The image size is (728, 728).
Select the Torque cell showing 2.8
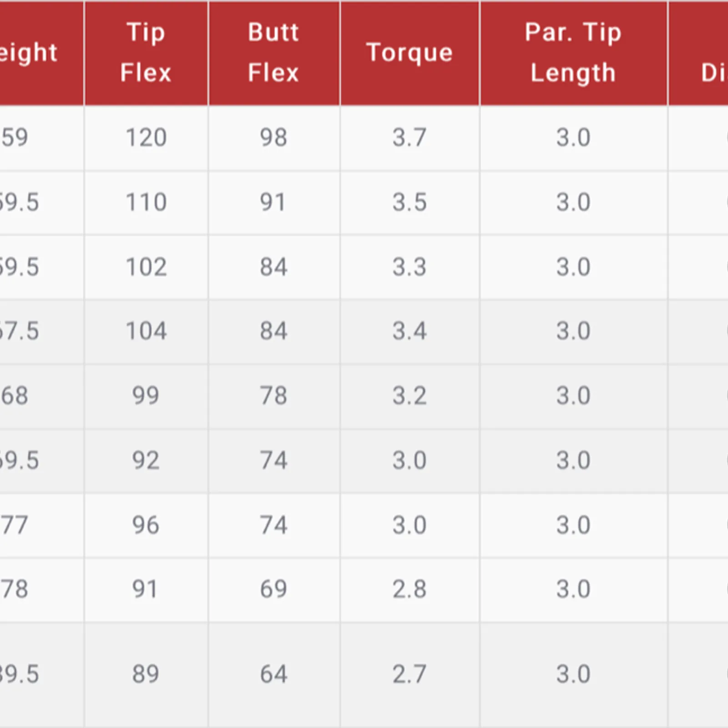click(x=409, y=589)
